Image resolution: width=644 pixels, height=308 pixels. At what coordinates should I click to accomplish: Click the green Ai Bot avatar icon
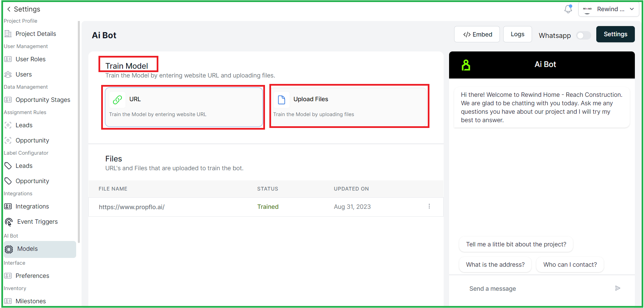tap(466, 65)
